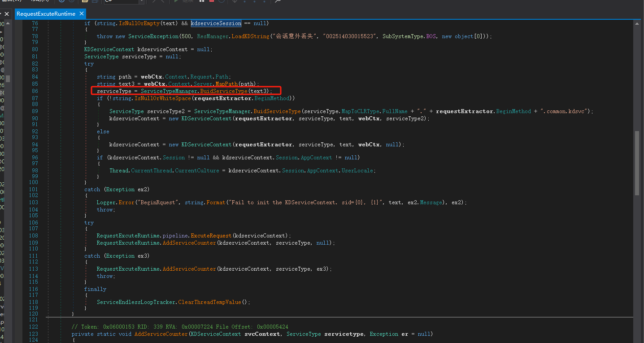644x343 pixels.
Task: Click file offset 0x00005424
Action: (x=272, y=327)
